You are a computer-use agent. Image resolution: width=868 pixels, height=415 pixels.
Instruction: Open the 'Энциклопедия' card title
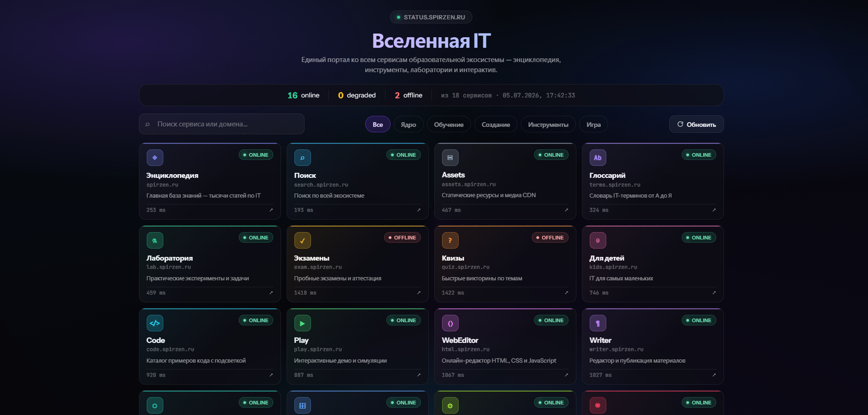[172, 176]
